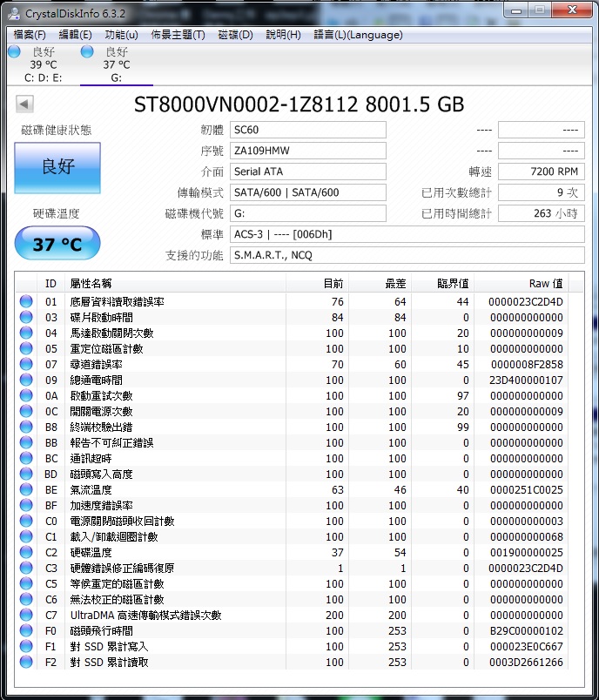Click the 良好 health status button
The width and height of the screenshot is (599, 700).
coord(57,168)
